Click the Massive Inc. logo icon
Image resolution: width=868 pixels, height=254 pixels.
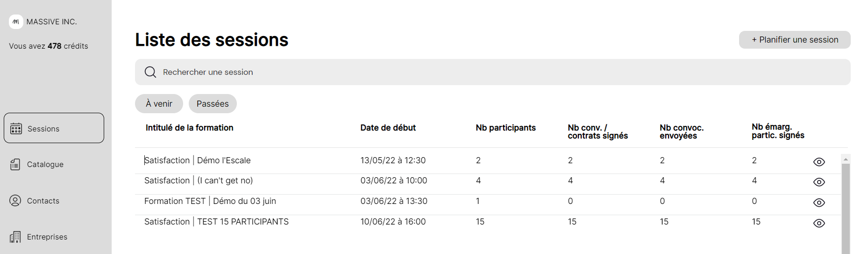click(16, 22)
